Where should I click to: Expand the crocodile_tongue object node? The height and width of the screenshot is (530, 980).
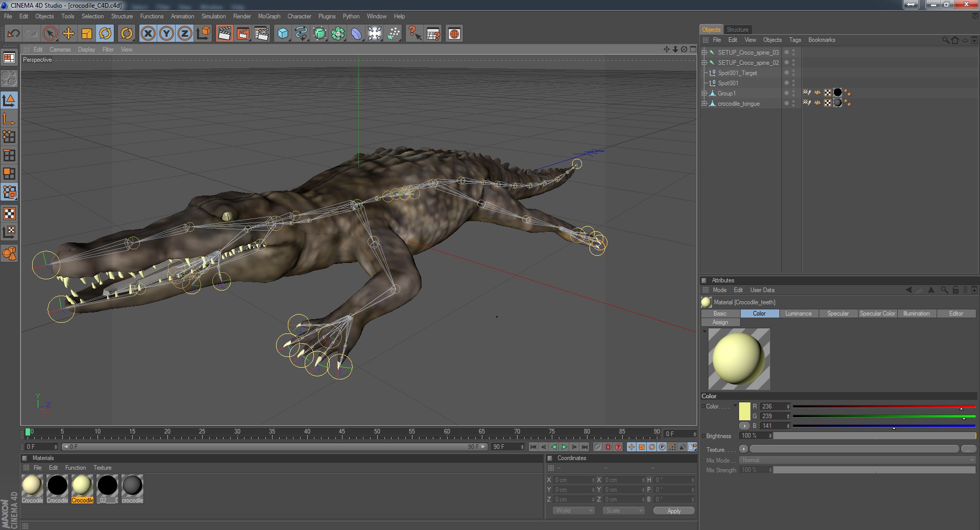704,104
